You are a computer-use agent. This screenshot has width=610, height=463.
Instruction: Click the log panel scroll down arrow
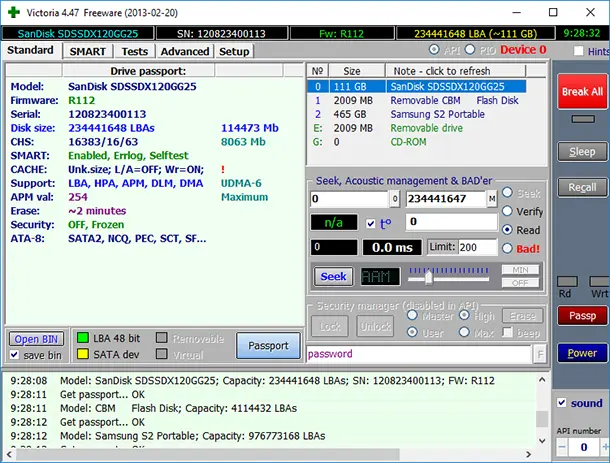click(542, 440)
